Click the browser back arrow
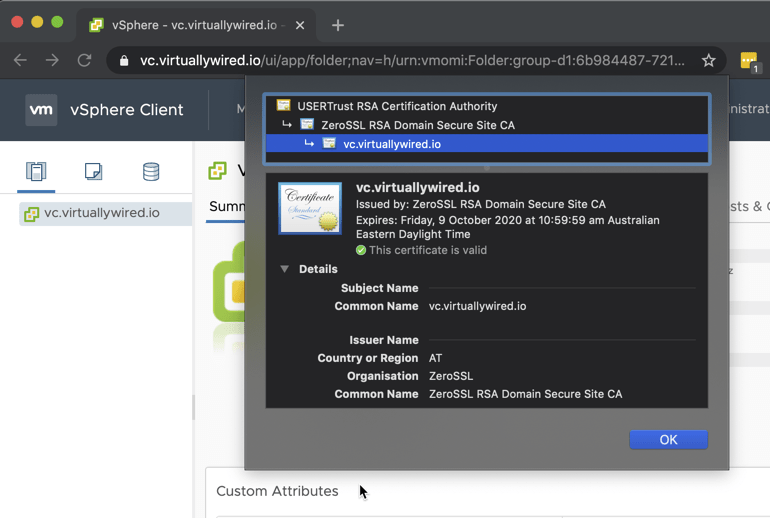Screen dimensions: 770x518 coord(21,60)
